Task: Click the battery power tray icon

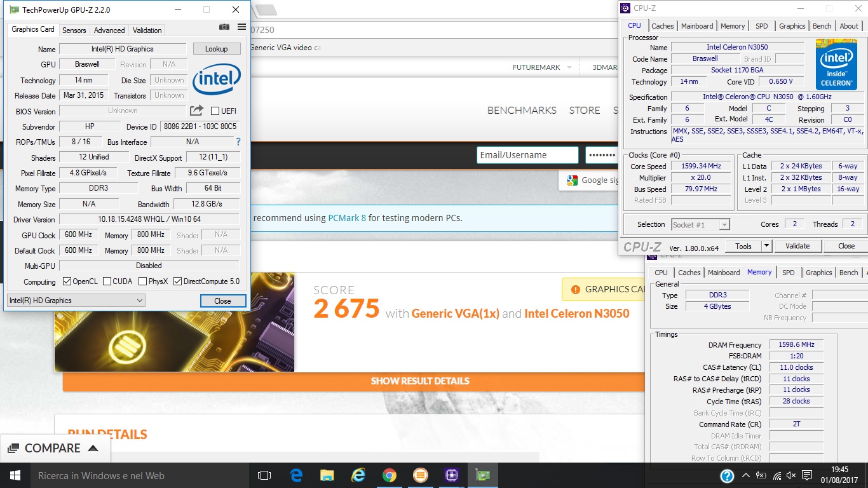Action: [x=760, y=475]
